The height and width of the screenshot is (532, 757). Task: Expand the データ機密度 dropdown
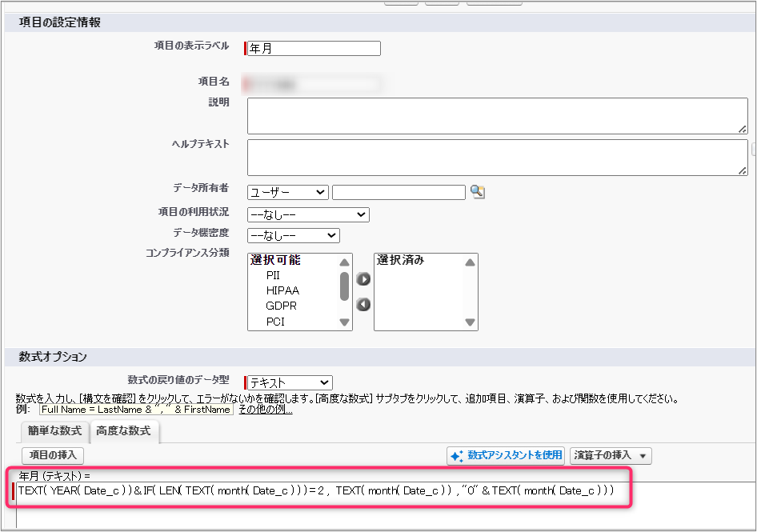293,235
